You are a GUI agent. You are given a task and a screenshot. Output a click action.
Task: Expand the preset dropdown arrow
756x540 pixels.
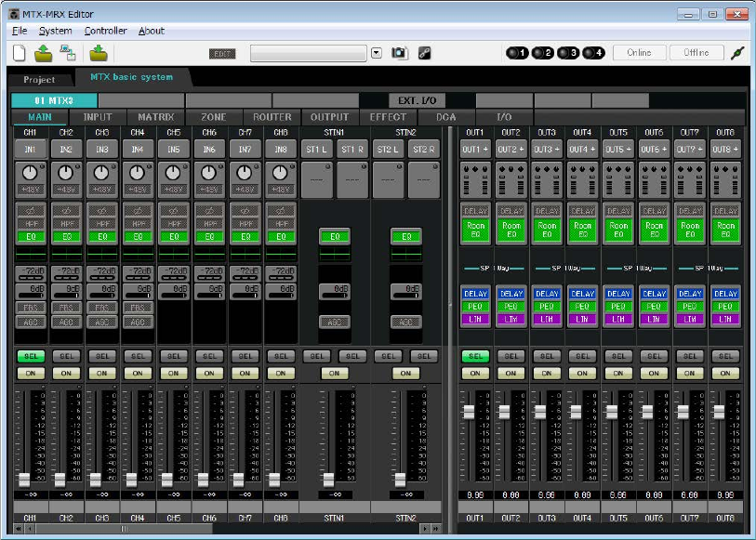click(377, 53)
